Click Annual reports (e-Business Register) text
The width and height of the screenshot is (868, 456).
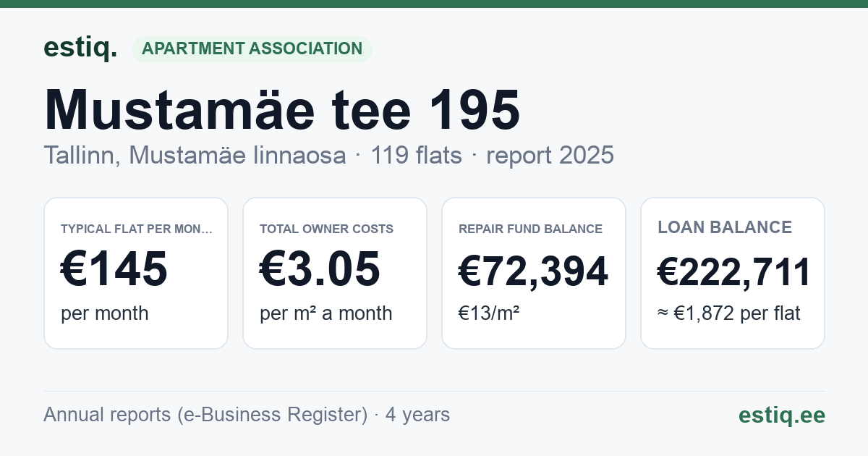click(205, 415)
